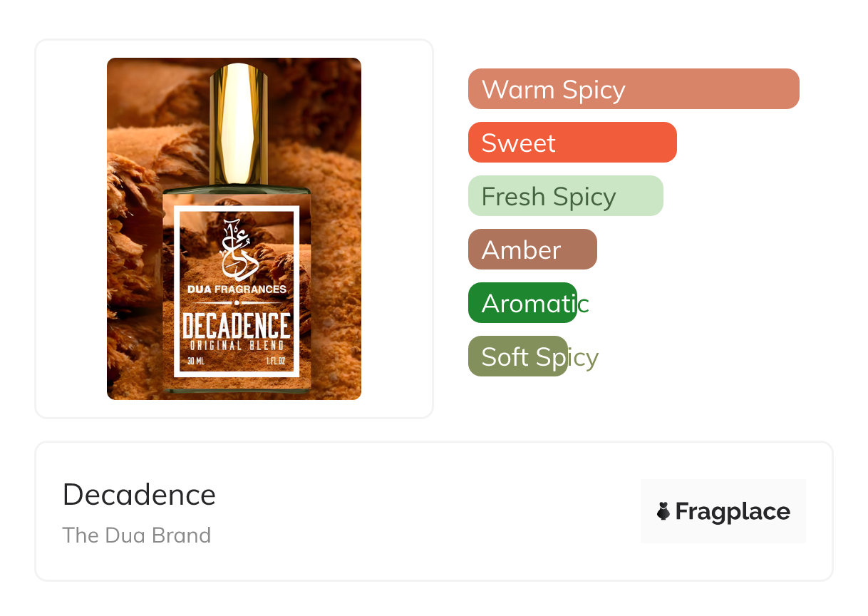This screenshot has height=616, width=868.
Task: Click the 30 ML marking on the label
Action: coord(195,361)
